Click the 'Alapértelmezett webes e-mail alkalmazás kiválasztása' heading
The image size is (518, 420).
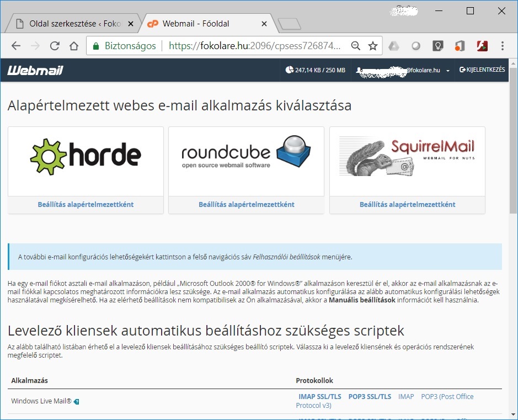click(x=179, y=106)
